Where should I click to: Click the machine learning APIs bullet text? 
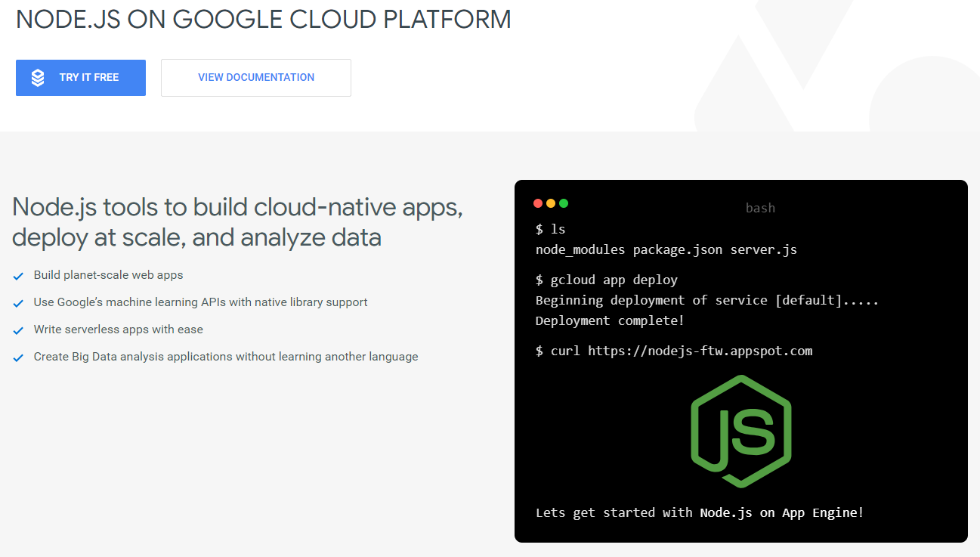click(x=201, y=302)
